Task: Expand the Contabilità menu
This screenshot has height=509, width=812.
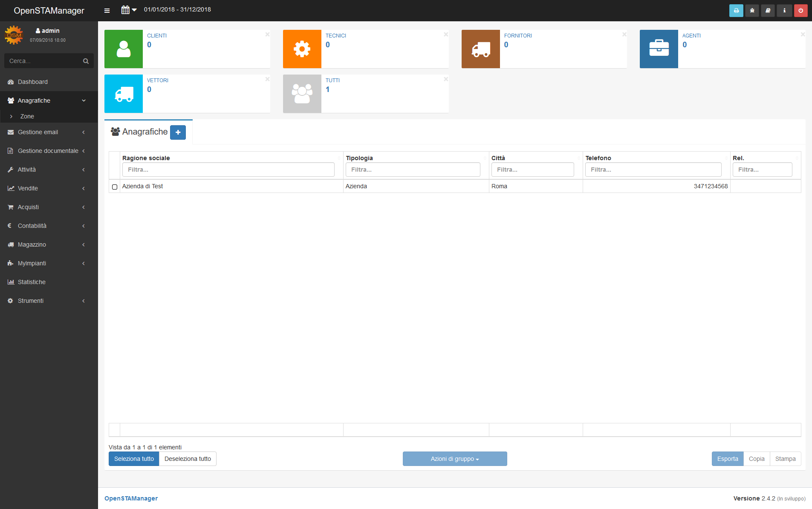Action: tap(49, 226)
